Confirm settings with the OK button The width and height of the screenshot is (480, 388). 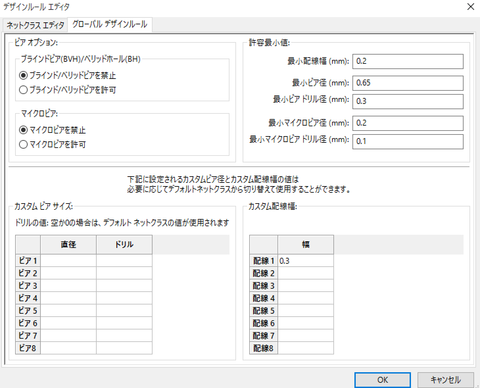tap(382, 380)
